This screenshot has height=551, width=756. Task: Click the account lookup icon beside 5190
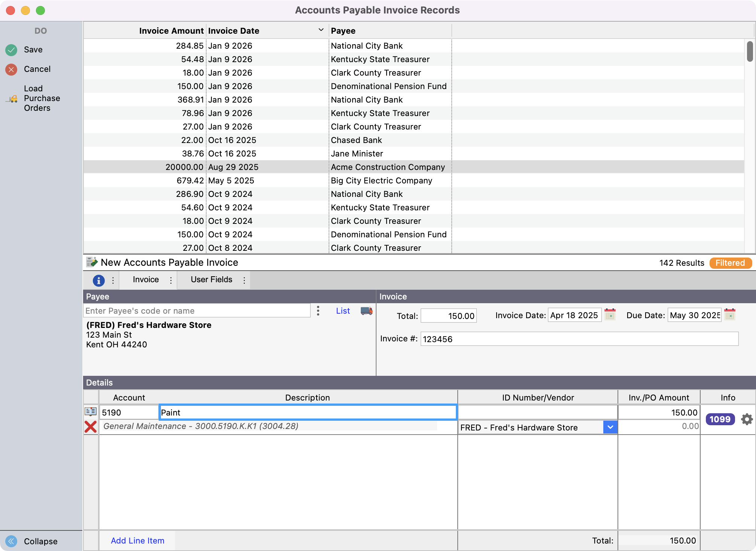91,412
